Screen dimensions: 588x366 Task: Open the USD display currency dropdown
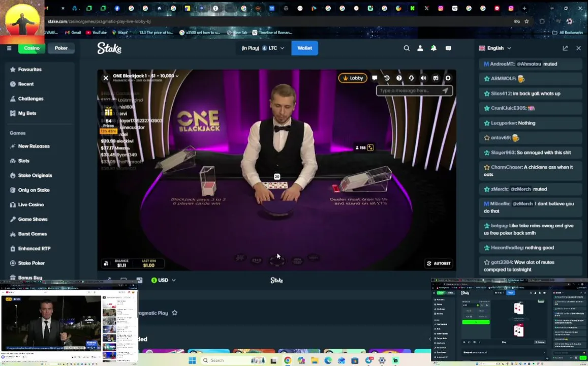164,280
